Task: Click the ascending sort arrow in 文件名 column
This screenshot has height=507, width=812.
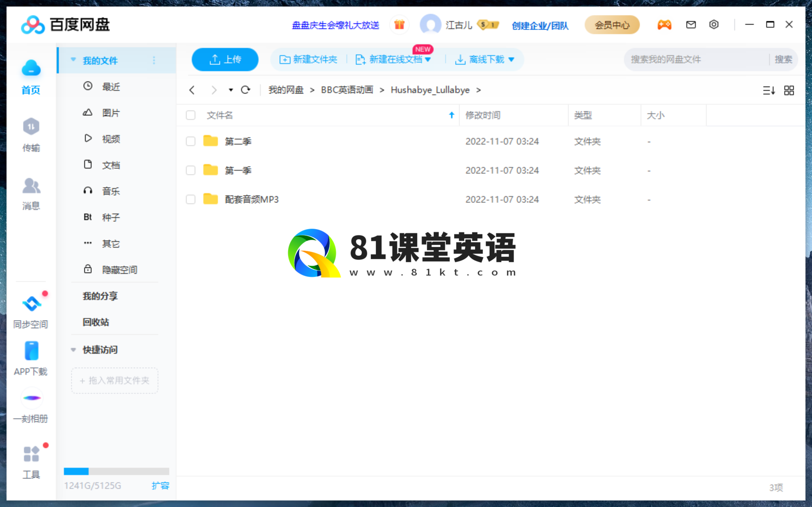Action: click(451, 115)
